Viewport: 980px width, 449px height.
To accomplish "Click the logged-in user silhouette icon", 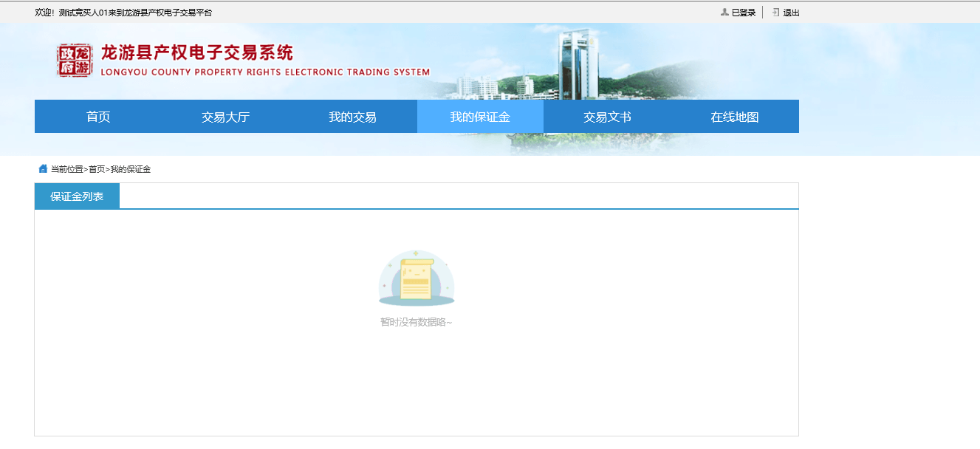I will point(724,13).
